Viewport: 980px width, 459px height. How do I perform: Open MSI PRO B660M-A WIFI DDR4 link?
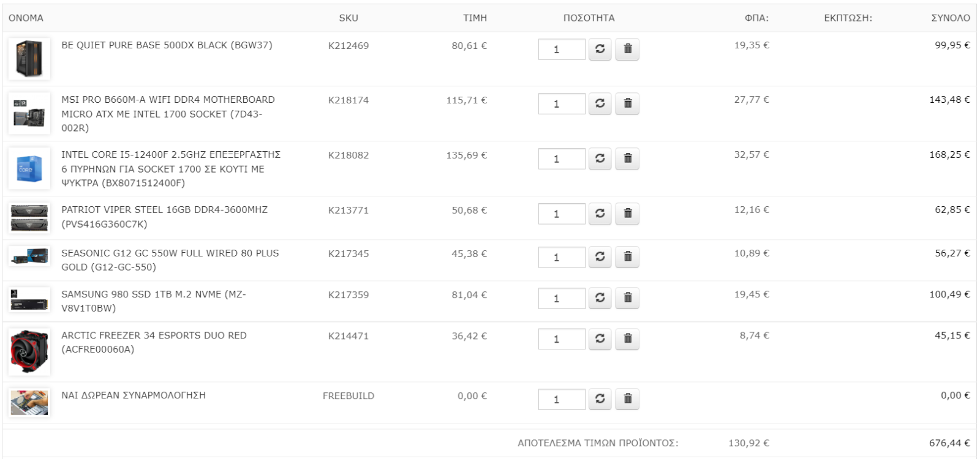point(168,114)
